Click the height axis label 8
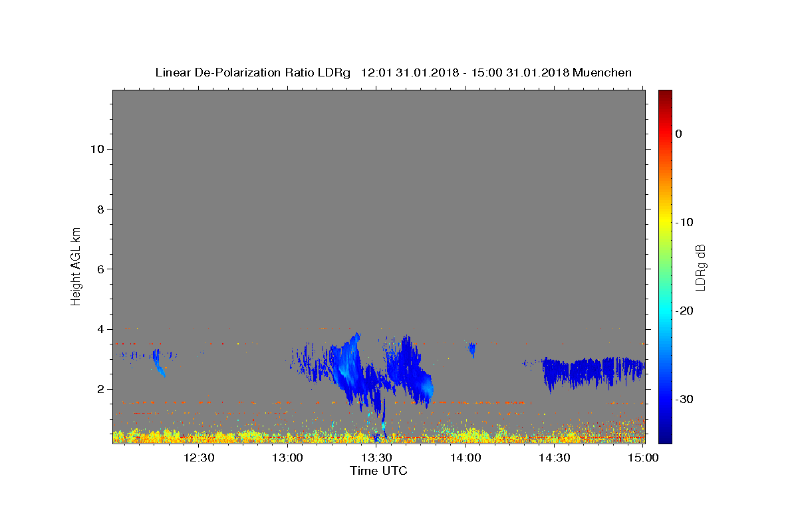This screenshot has width=798, height=532. tap(99, 209)
